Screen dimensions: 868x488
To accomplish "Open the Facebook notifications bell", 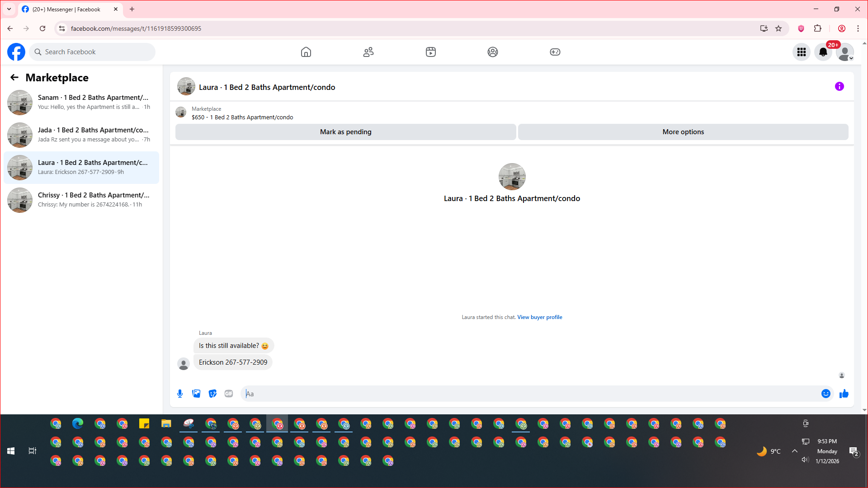I will 823,52.
